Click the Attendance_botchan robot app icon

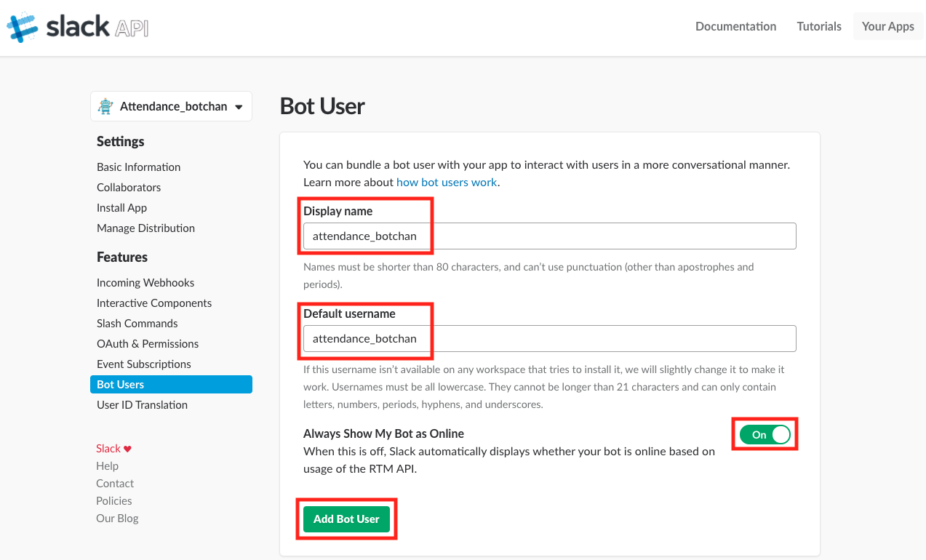pyautogui.click(x=106, y=106)
